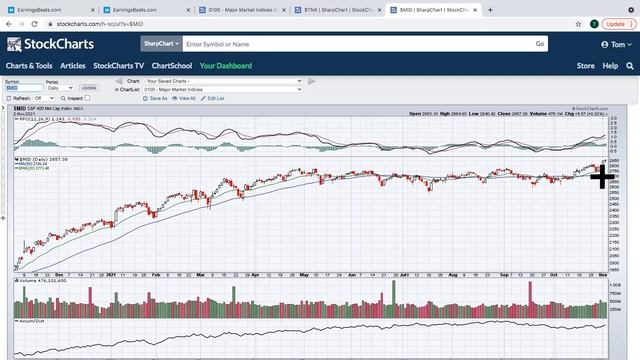The height and width of the screenshot is (360, 640).
Task: Open the Store link
Action: pos(585,66)
